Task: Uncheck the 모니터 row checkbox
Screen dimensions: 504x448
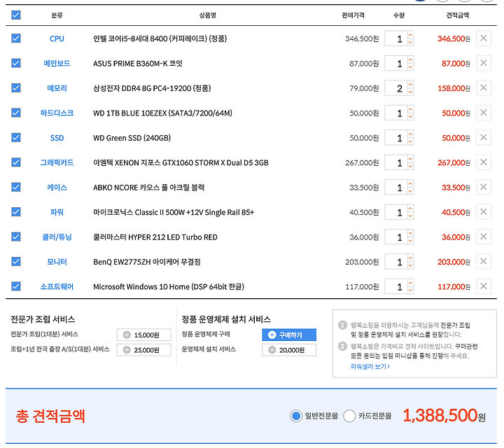Action: 16,262
